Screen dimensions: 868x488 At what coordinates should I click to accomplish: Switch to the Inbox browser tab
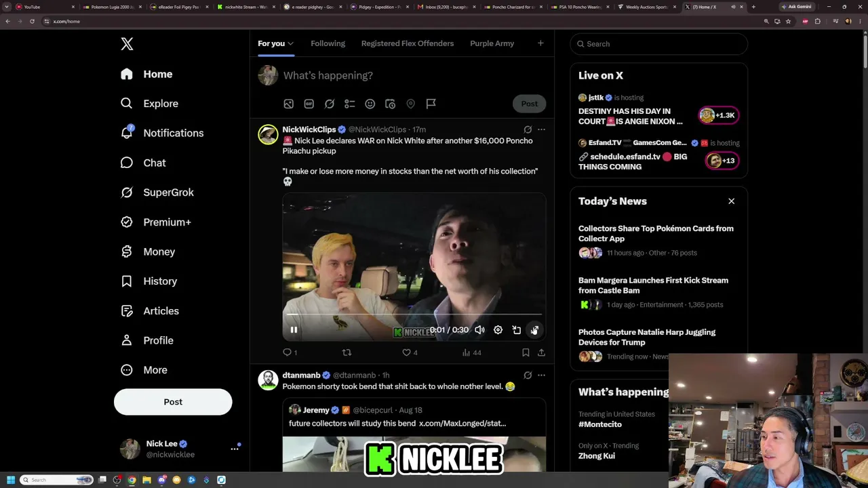click(447, 7)
